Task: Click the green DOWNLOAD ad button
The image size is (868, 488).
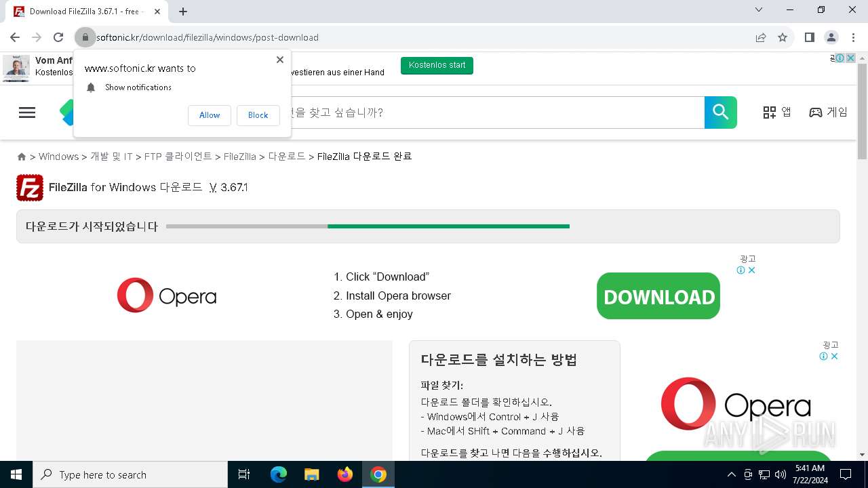Action: (658, 296)
